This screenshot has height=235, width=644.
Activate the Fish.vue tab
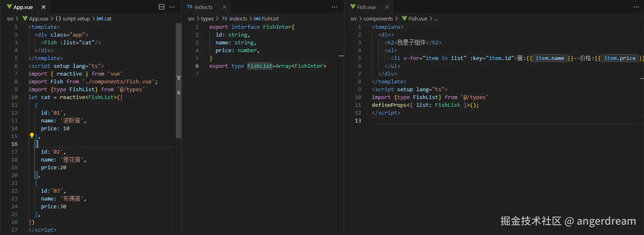coord(366,7)
